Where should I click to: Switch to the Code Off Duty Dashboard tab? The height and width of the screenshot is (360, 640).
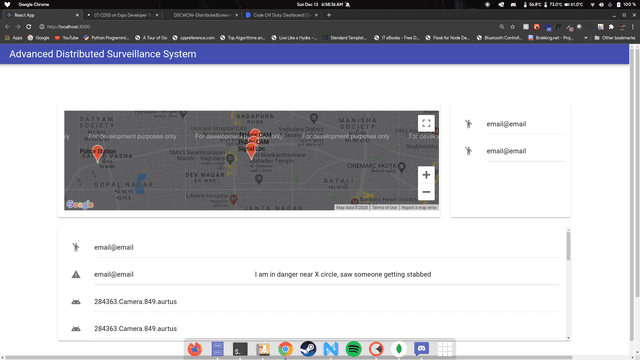point(282,15)
